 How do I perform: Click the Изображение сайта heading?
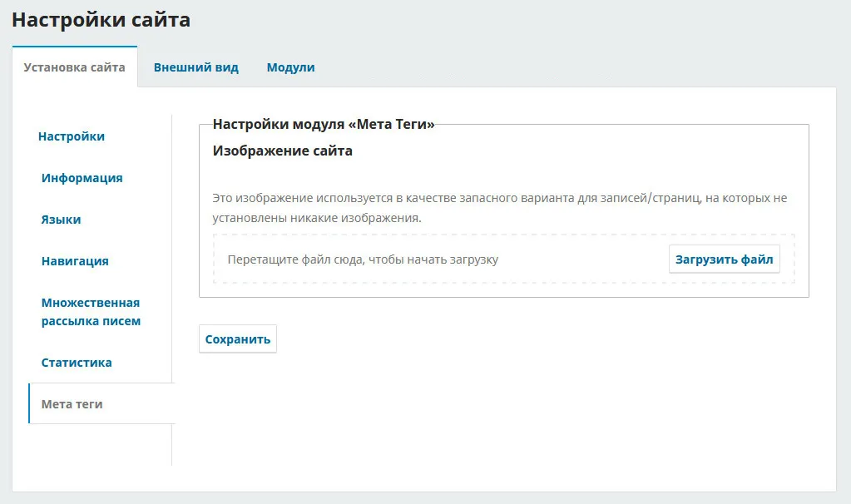click(283, 151)
